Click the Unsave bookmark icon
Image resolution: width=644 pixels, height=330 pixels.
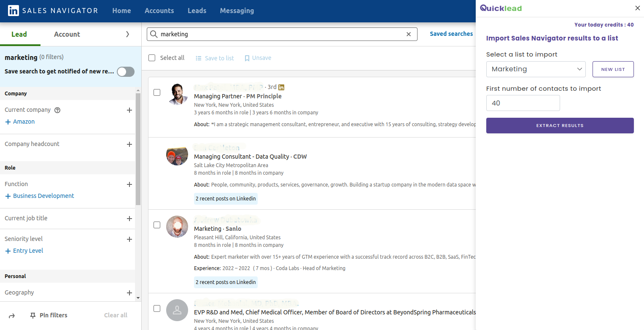(247, 58)
